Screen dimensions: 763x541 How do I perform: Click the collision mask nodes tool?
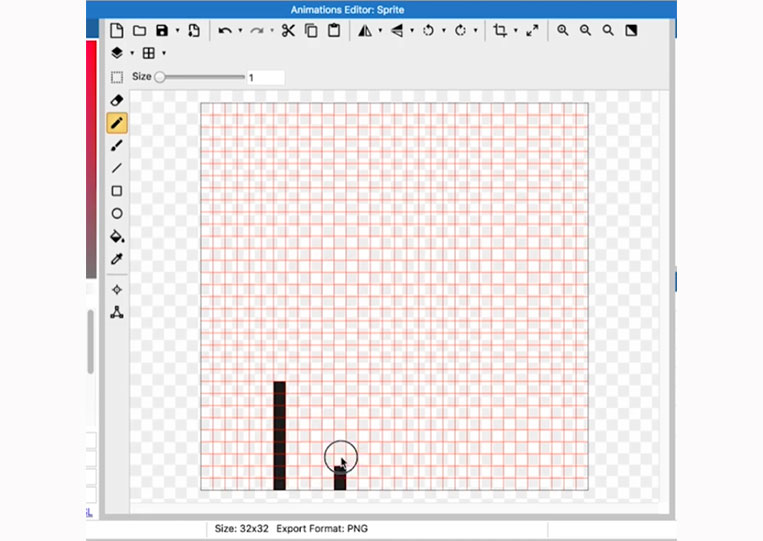point(117,312)
